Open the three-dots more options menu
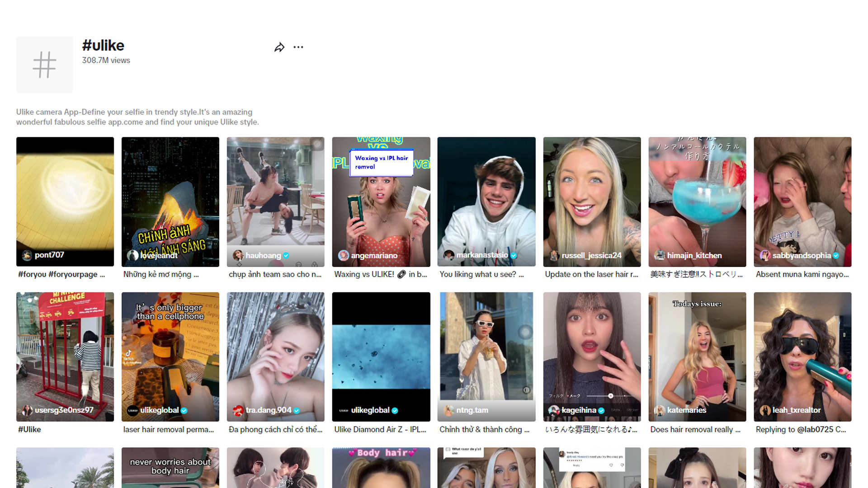 pos(298,47)
